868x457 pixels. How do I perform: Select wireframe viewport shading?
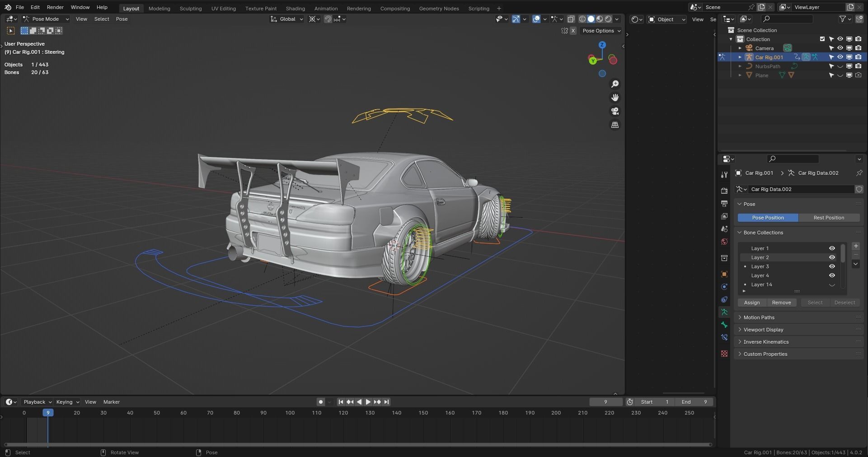(x=582, y=19)
